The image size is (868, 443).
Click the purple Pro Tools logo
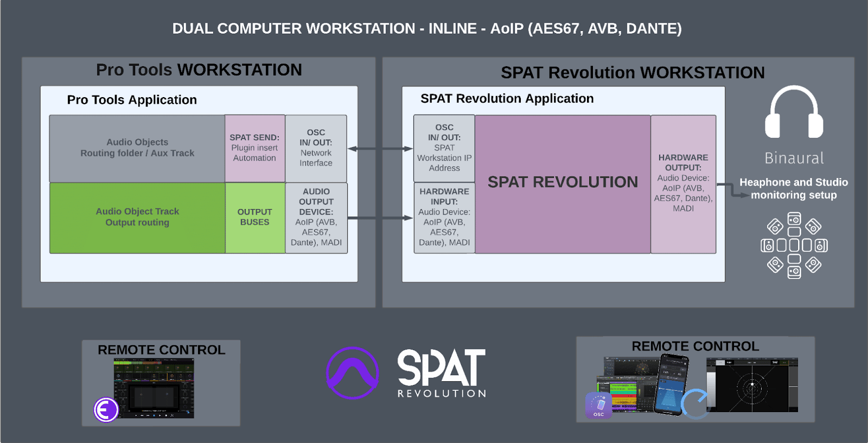353,373
